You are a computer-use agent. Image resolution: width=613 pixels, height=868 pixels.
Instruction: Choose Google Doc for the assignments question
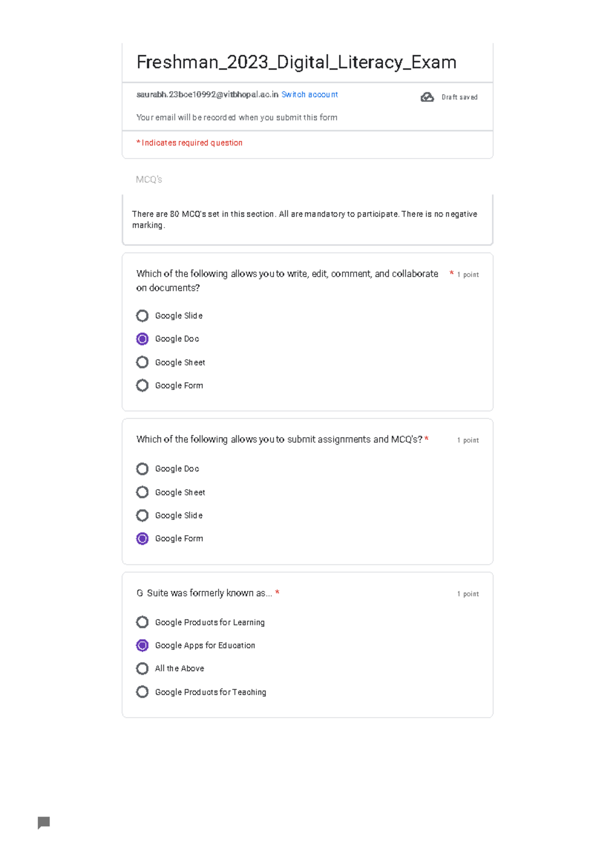click(x=142, y=469)
